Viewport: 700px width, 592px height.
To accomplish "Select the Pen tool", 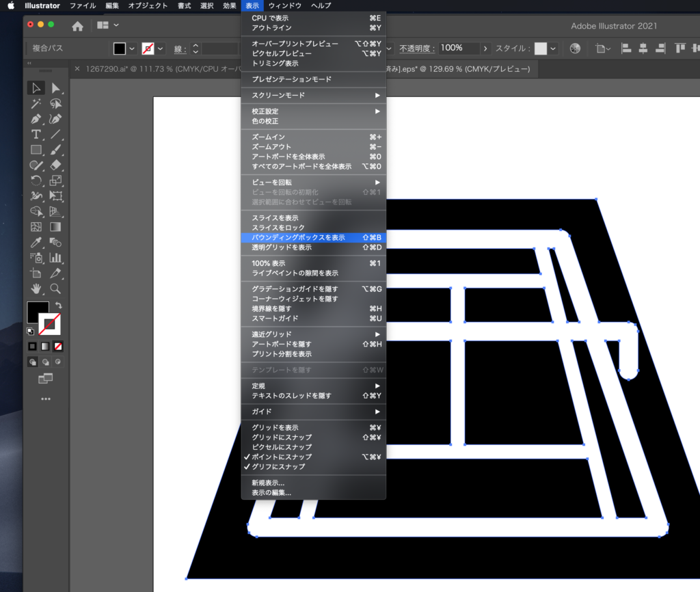I will (x=36, y=119).
